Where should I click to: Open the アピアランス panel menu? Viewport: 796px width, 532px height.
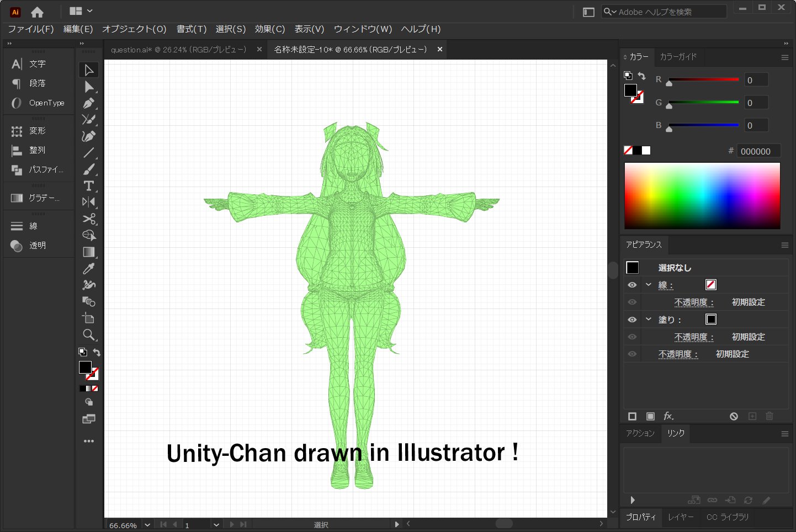coord(784,245)
